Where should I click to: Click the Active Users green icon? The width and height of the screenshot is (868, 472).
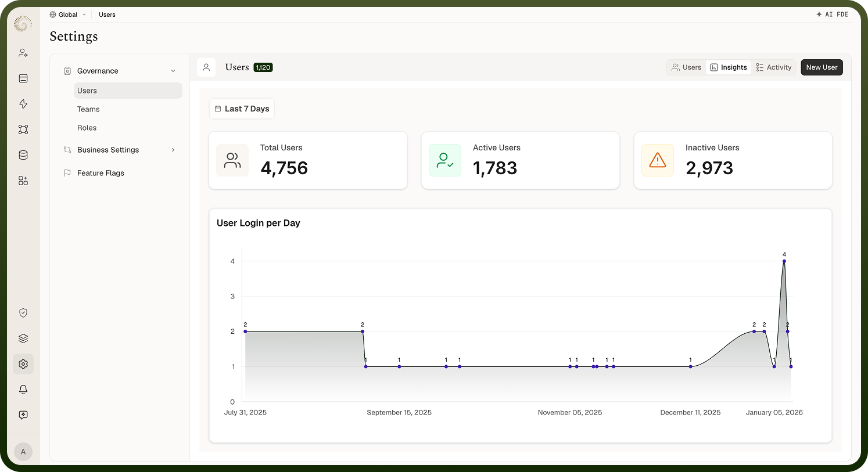tap(445, 160)
